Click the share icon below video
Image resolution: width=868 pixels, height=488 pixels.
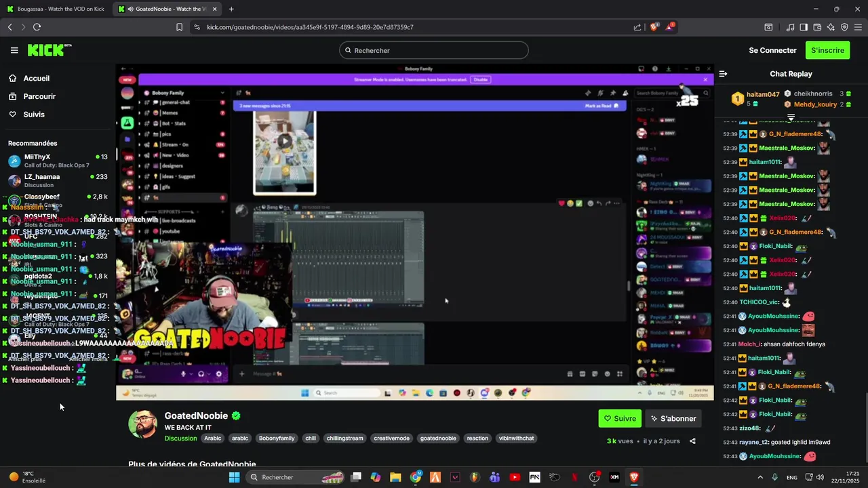[692, 441]
